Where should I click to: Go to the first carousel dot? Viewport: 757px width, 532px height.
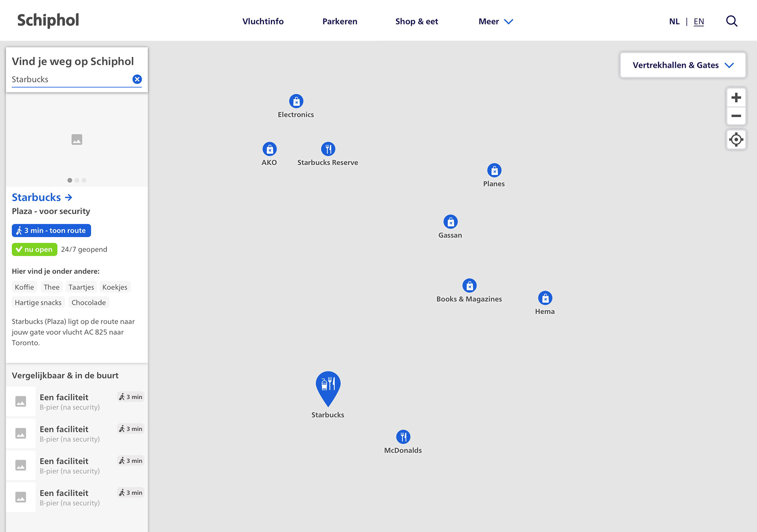click(x=70, y=180)
